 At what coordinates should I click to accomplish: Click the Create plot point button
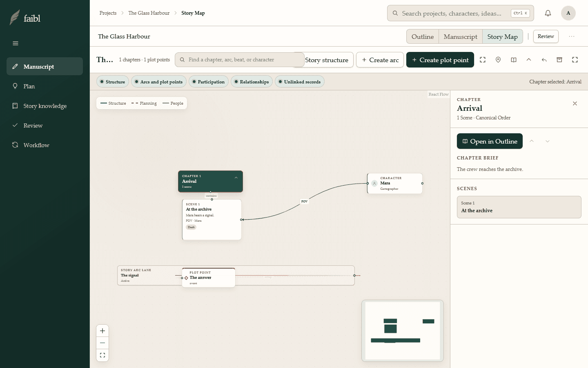(x=440, y=60)
